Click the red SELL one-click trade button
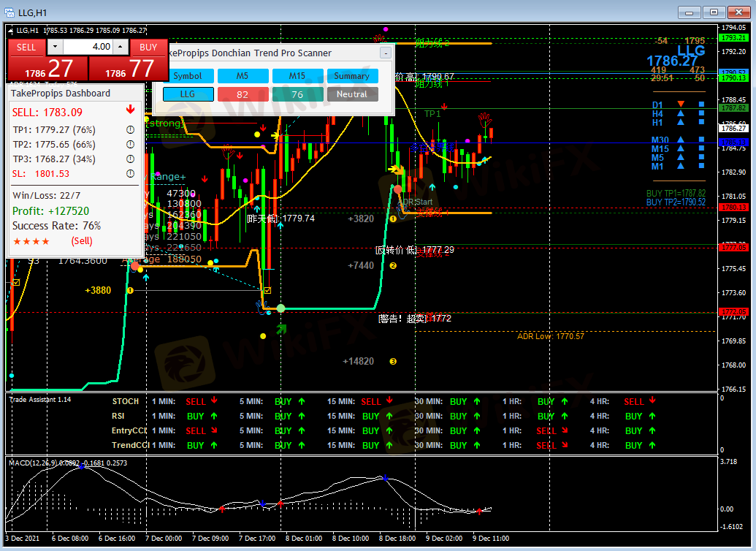This screenshot has height=551, width=756. 26,47
